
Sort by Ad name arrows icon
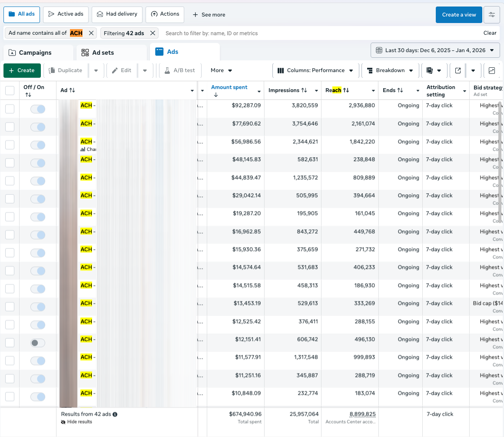[72, 90]
